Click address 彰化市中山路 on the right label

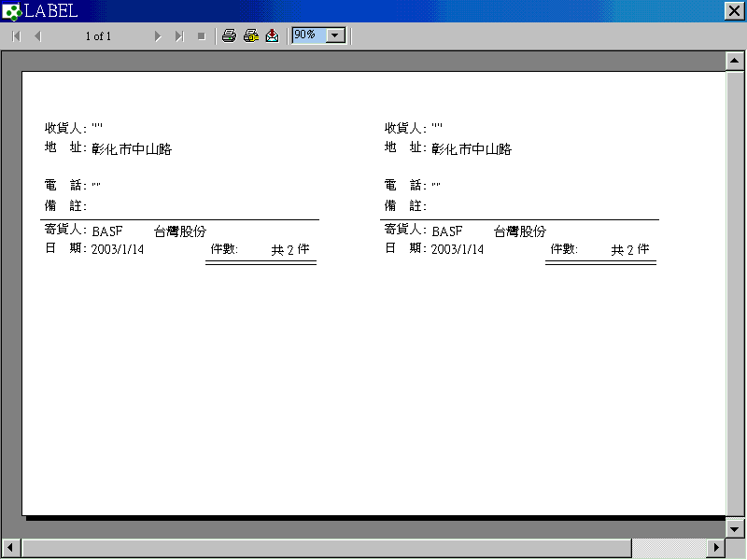tap(472, 149)
